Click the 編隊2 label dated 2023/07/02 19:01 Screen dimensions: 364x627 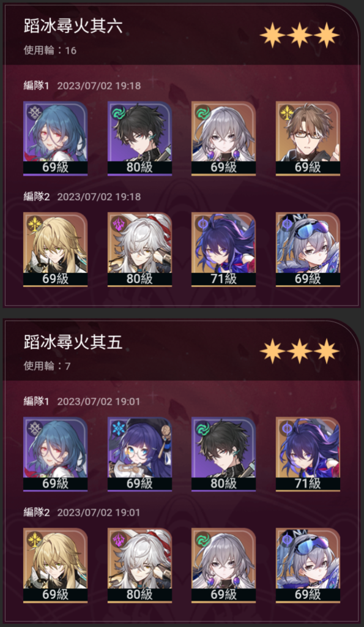tap(36, 512)
